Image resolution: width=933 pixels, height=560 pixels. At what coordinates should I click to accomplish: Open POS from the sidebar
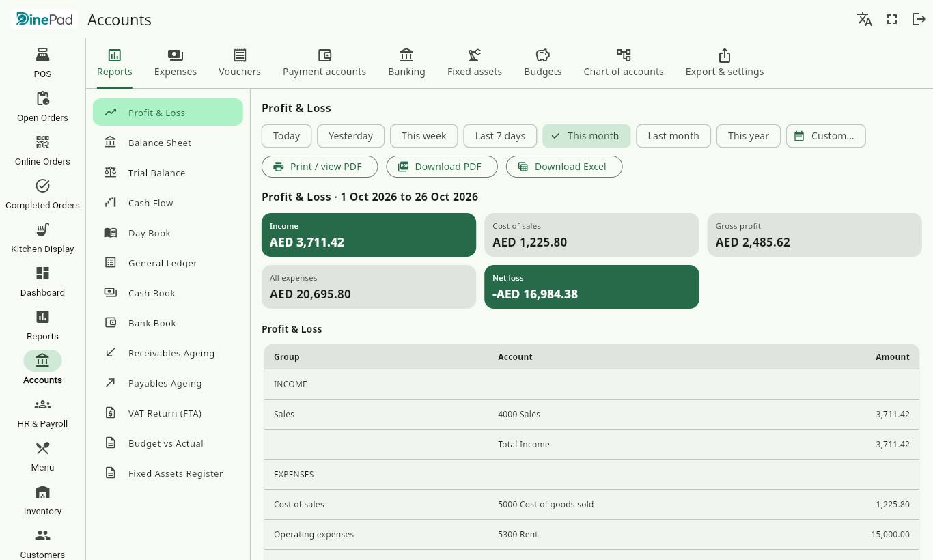pyautogui.click(x=42, y=63)
